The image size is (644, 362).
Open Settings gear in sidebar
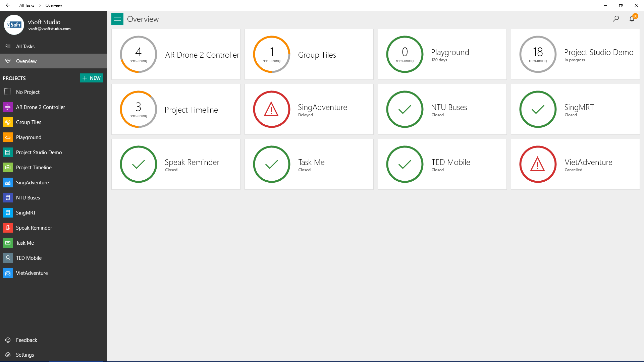pos(8,355)
